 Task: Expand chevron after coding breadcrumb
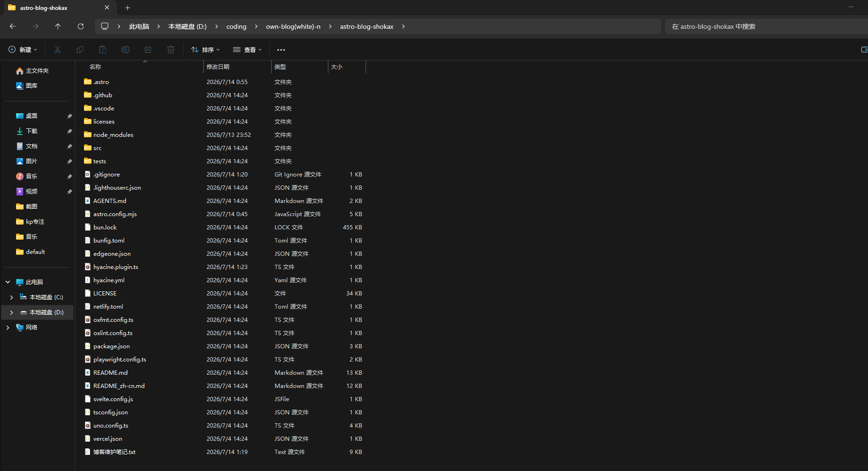pos(256,26)
